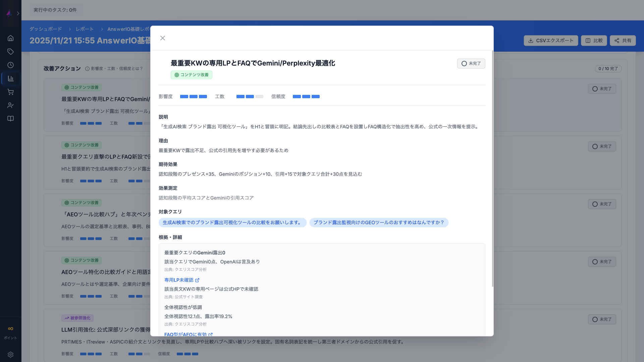Click レポート breadcrumb item
This screenshot has height=362, width=644.
pyautogui.click(x=85, y=29)
